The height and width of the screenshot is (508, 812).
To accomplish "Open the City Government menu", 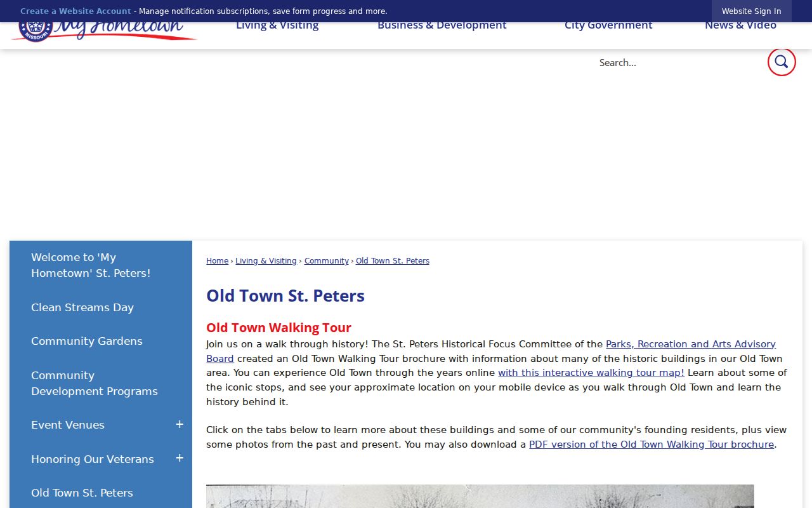I will pos(608,26).
